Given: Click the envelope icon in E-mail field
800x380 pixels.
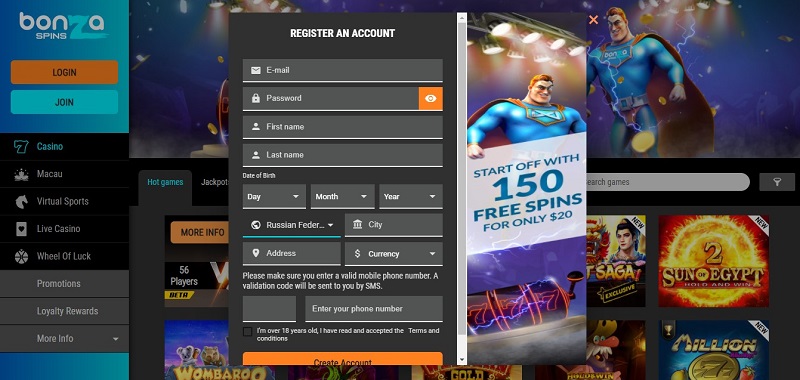Looking at the screenshot, I should point(256,70).
